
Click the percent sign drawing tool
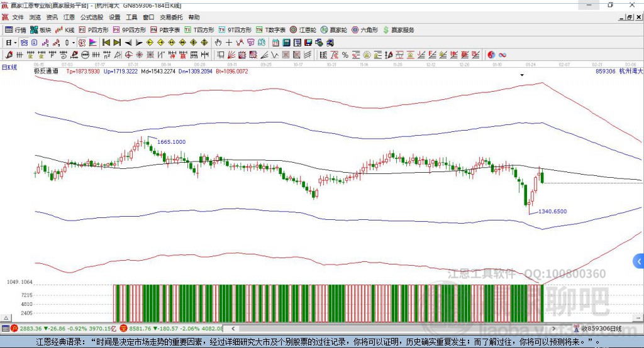pyautogui.click(x=345, y=55)
